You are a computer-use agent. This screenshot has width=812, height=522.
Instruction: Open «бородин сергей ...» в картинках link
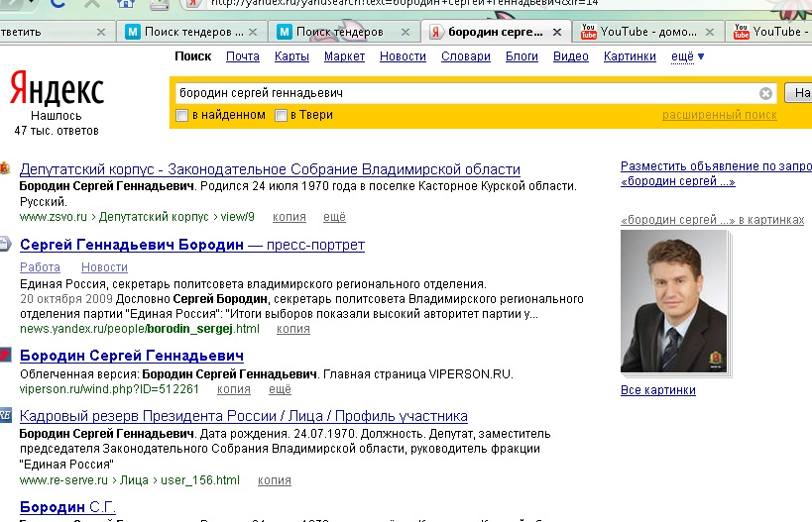pos(713,220)
